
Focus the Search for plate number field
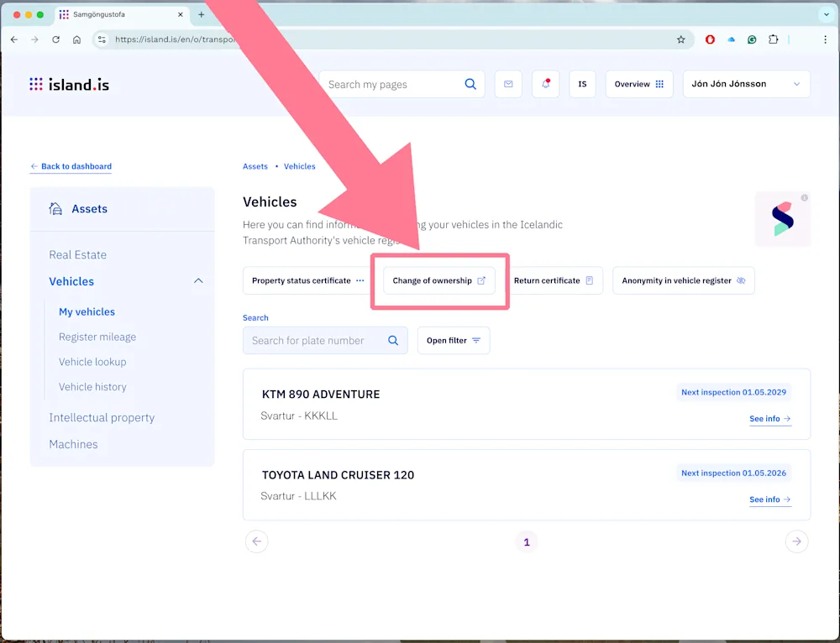(x=325, y=341)
